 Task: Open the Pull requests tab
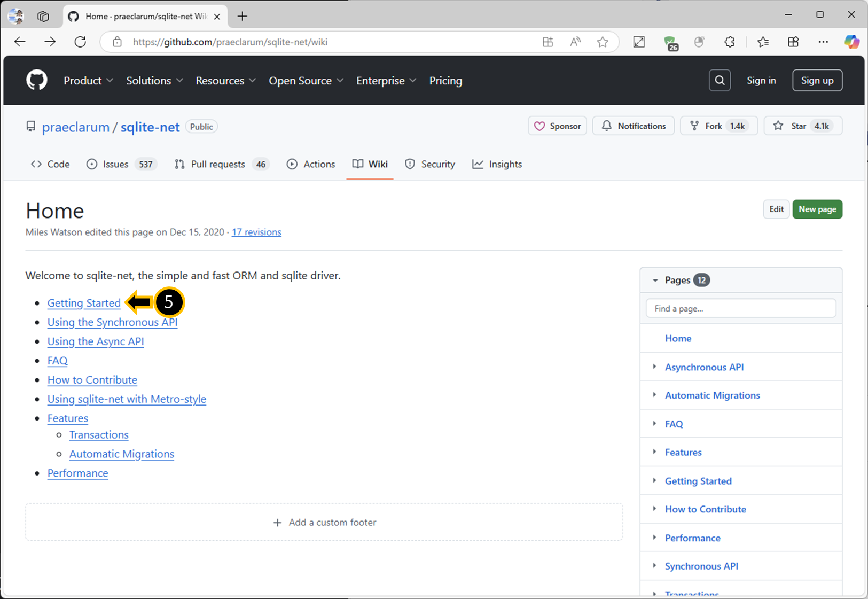click(221, 164)
